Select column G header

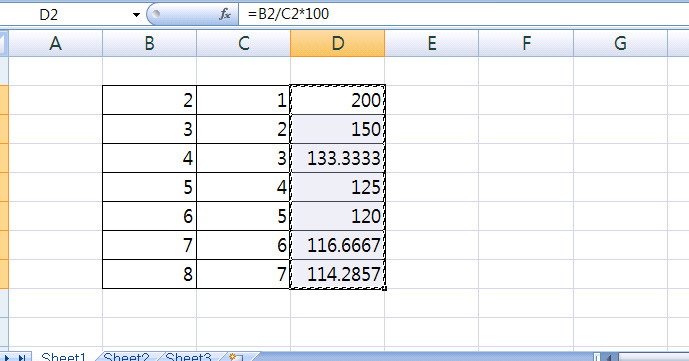click(620, 43)
